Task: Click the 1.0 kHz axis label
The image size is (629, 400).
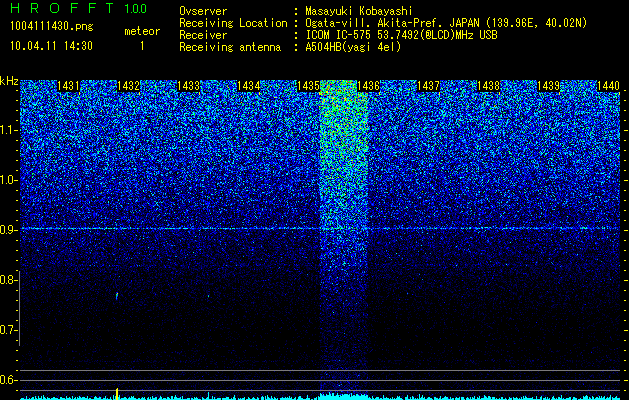Action: 7,180
